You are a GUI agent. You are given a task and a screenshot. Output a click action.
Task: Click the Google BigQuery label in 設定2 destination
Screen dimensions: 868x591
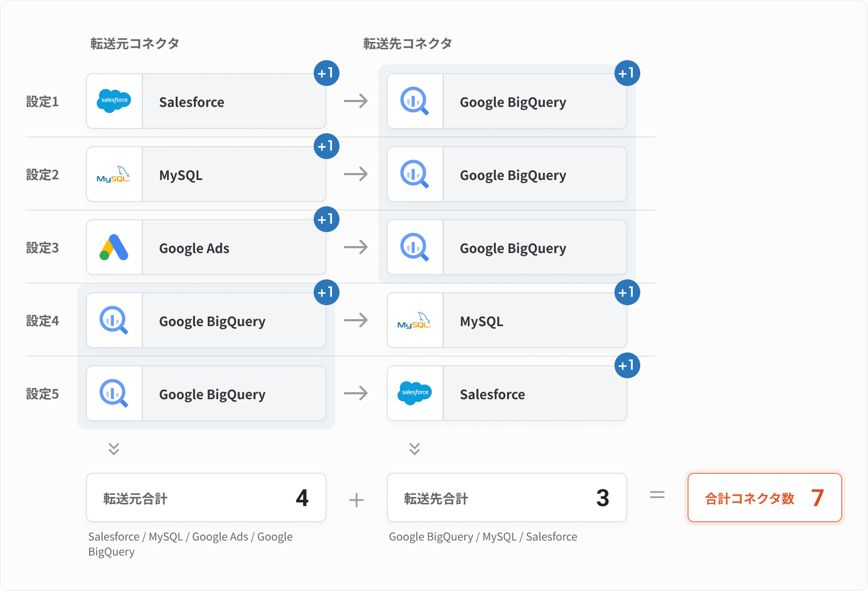[513, 176]
